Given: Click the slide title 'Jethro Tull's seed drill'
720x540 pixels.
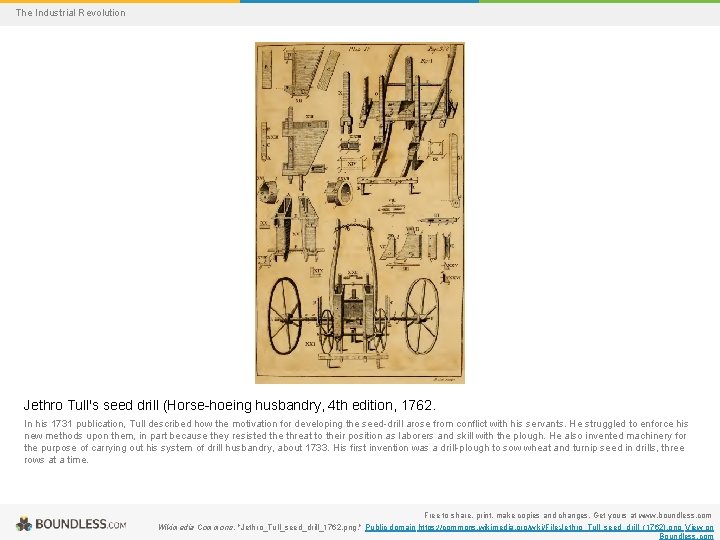Looking at the screenshot, I should pos(230,405).
